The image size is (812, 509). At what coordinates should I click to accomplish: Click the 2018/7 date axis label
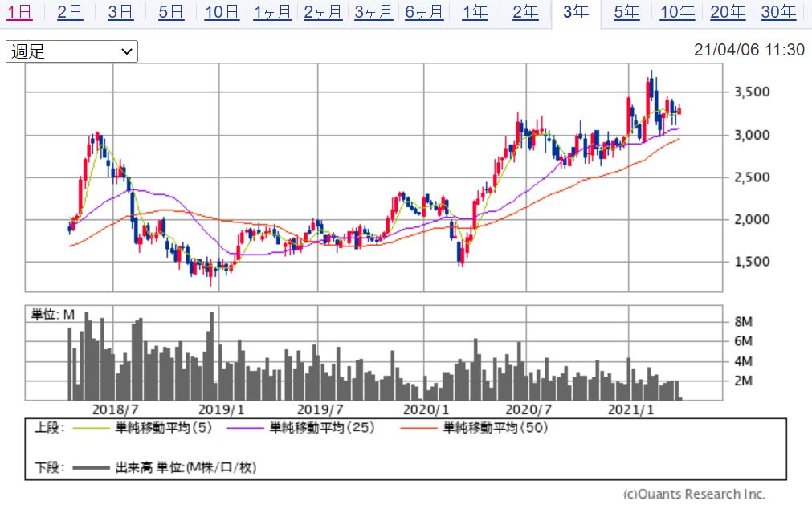coord(115,409)
